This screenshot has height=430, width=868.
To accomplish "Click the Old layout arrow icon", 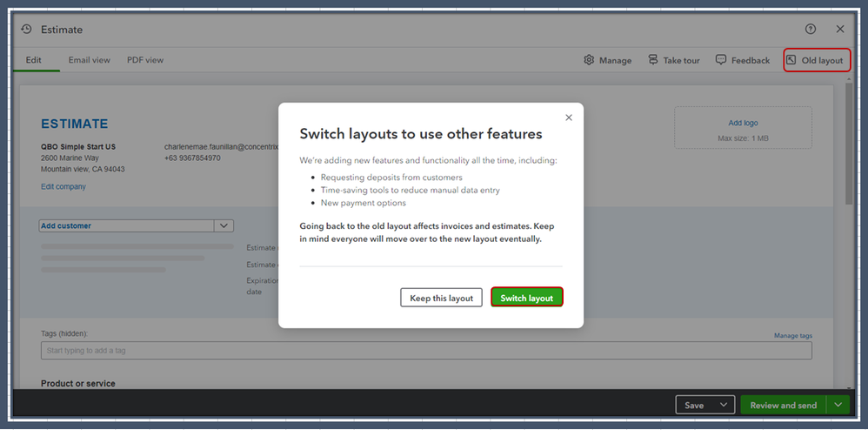I will (791, 60).
